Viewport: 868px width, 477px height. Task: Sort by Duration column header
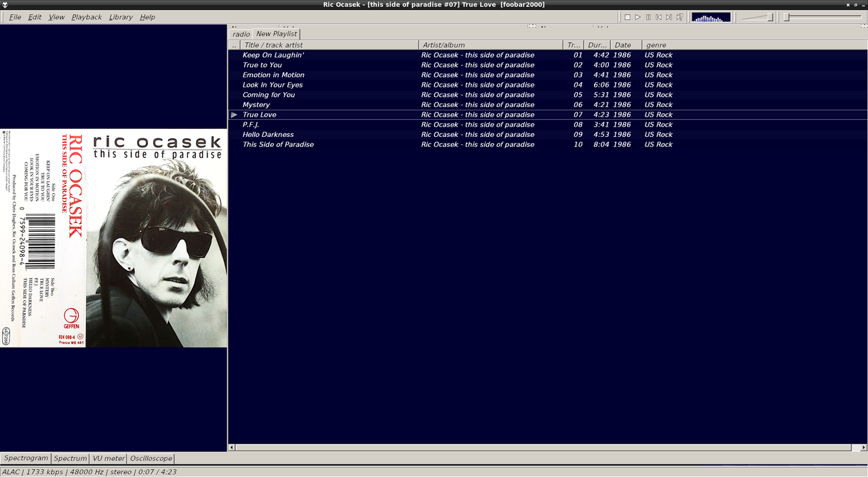(x=597, y=45)
